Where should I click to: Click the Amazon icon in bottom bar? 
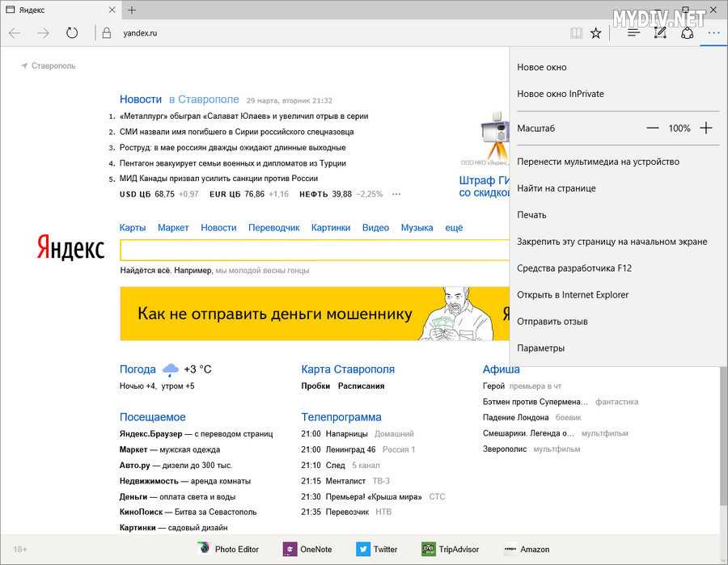[x=510, y=549]
